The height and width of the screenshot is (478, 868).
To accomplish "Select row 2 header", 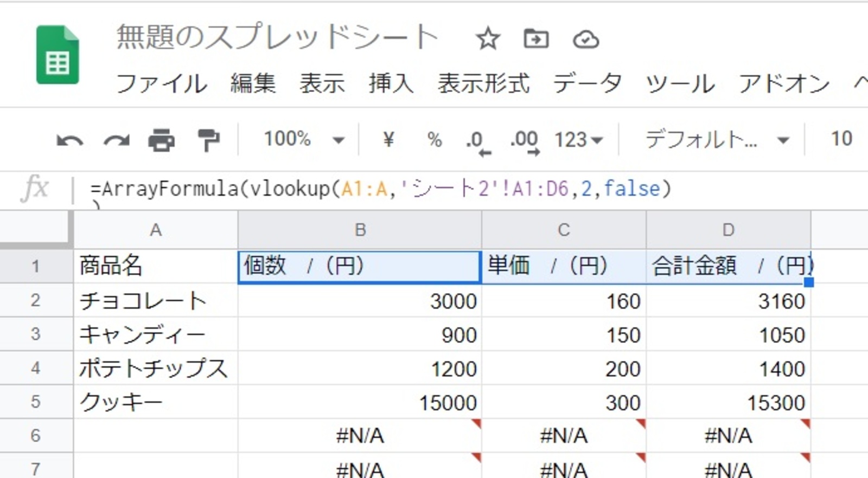I will [x=36, y=300].
